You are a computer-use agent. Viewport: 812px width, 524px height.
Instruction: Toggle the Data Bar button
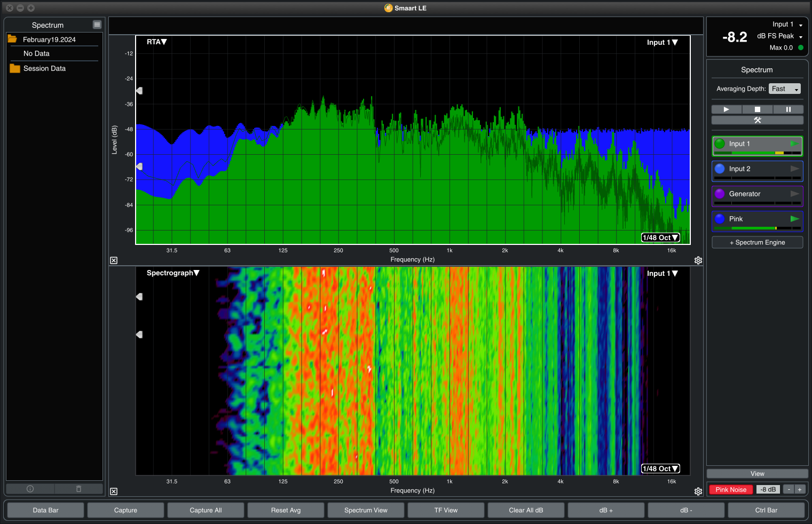(46, 510)
